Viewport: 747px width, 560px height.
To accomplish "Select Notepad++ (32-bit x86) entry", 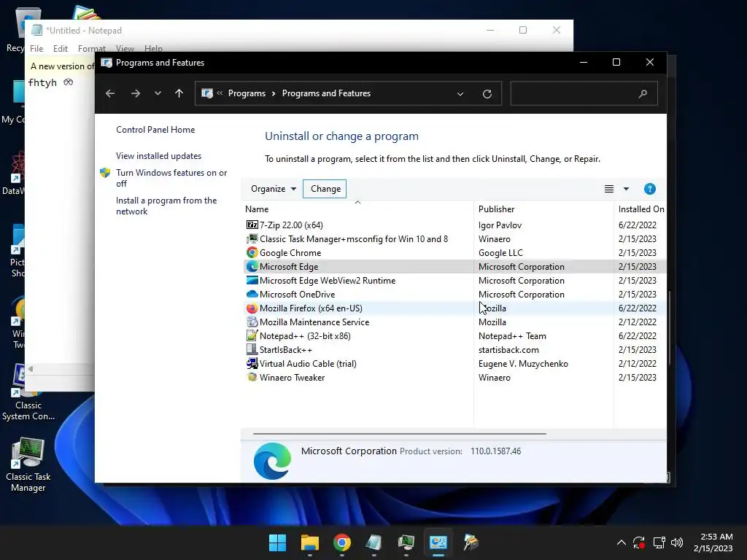I will coord(305,336).
